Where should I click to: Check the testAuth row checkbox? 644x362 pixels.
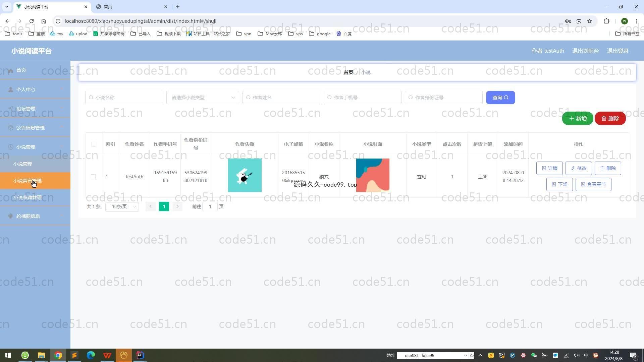pos(93,177)
